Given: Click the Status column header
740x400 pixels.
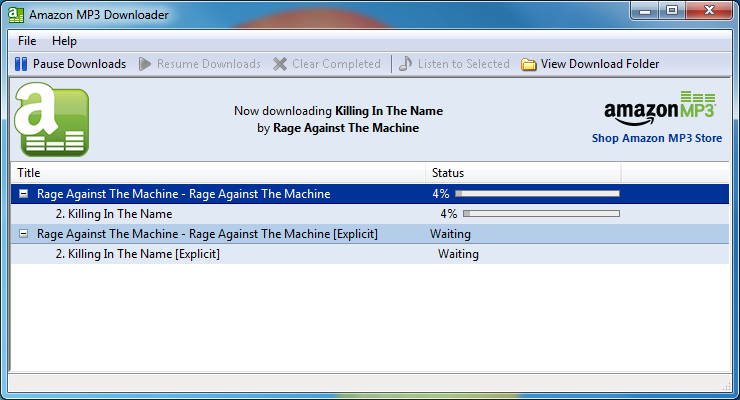Looking at the screenshot, I should [x=523, y=173].
